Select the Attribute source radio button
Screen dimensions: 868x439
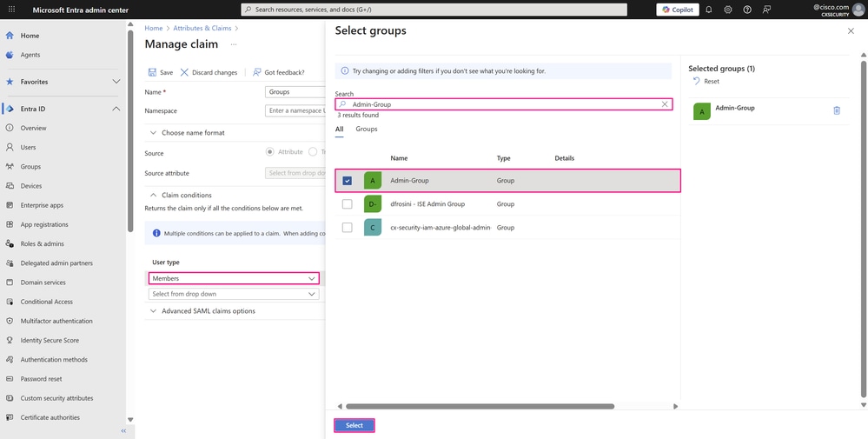tap(269, 151)
